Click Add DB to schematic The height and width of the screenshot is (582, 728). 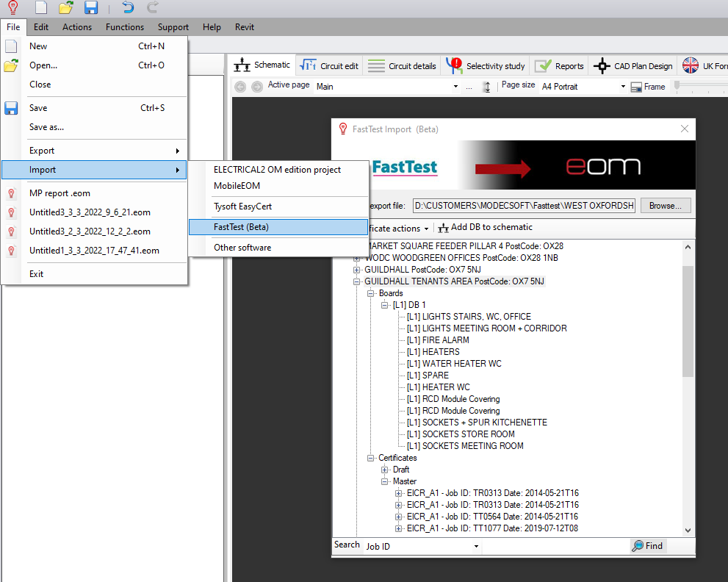click(485, 227)
